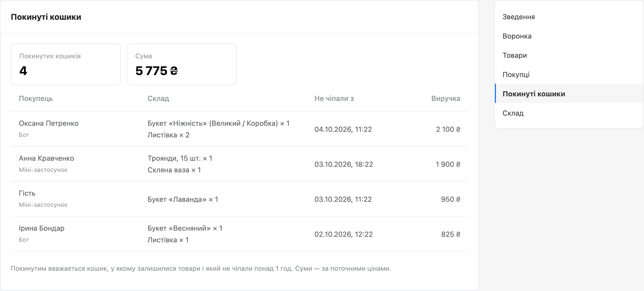Switch to the Воронка section
This screenshot has height=291, width=644.
569,36
